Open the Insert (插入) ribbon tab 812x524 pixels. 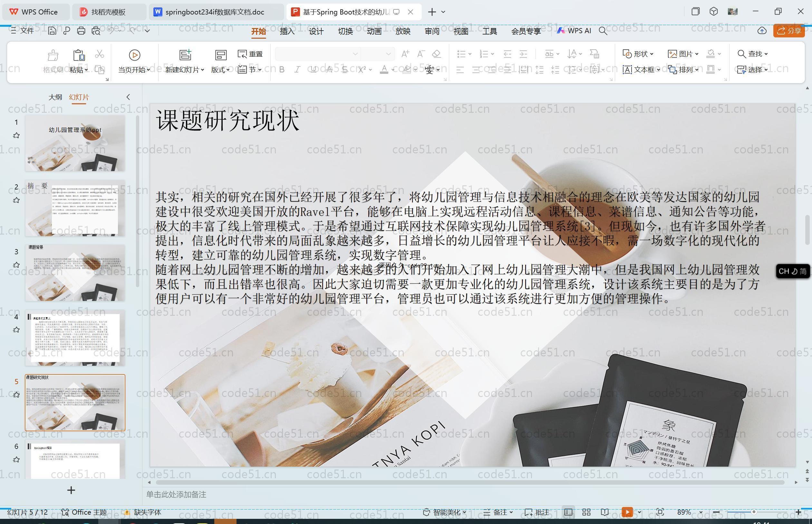(287, 31)
